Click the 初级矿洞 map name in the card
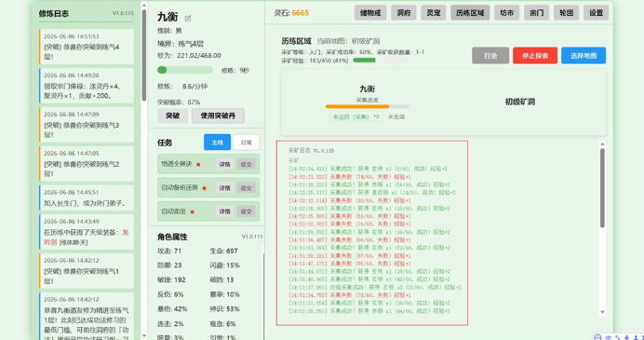The height and width of the screenshot is (340, 644). [x=519, y=102]
